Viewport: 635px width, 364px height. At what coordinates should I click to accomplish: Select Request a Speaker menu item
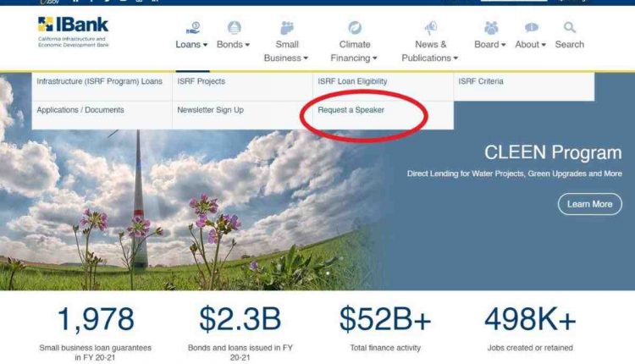351,110
